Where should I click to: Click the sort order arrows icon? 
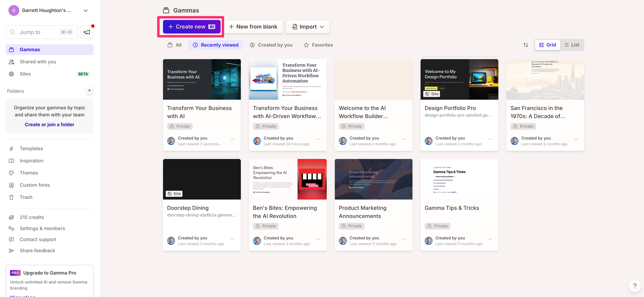(526, 45)
